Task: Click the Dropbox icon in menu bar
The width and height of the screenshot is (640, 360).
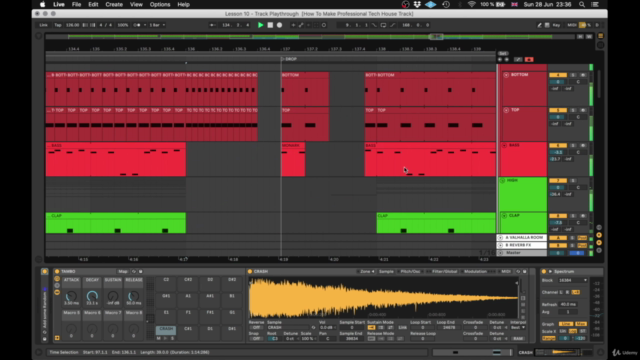Action: pyautogui.click(x=417, y=4)
